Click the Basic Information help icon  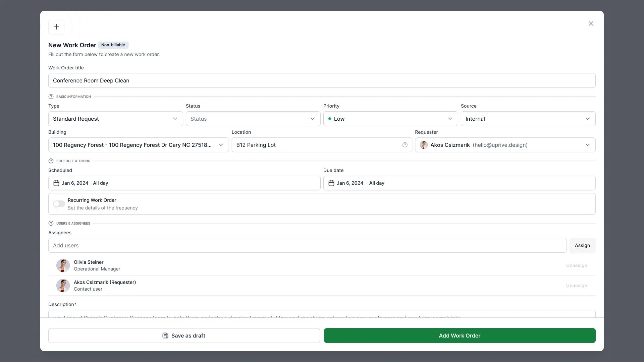point(51,97)
